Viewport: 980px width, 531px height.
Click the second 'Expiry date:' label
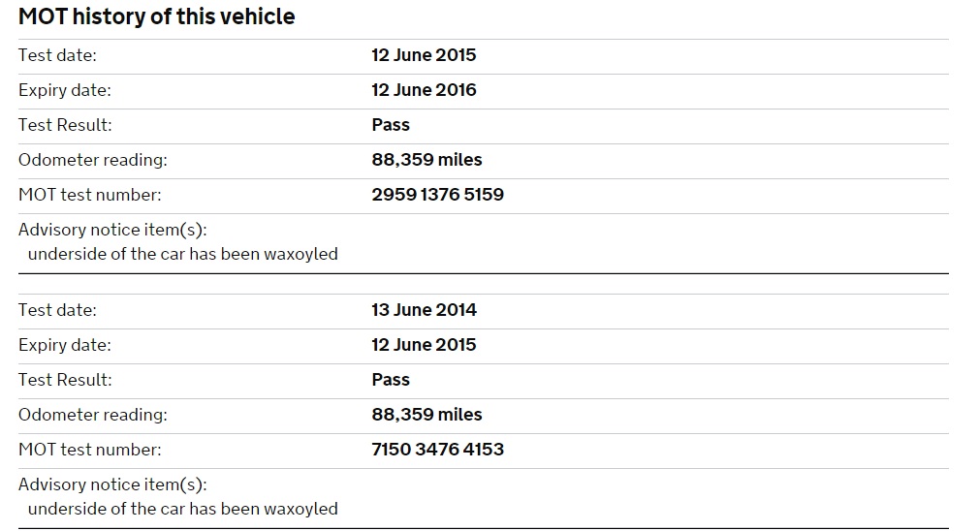64,345
